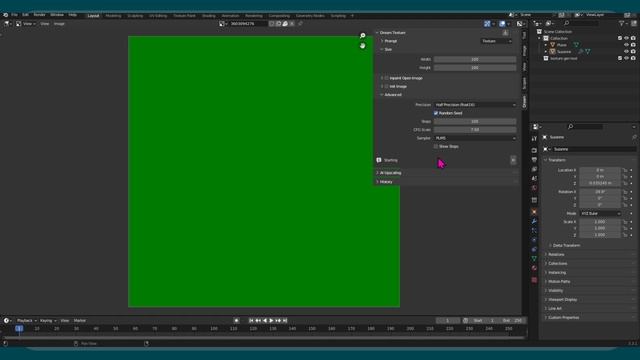The image size is (640, 360).
Task: Disable render camera icon for Suzanne
Action: 633,51
